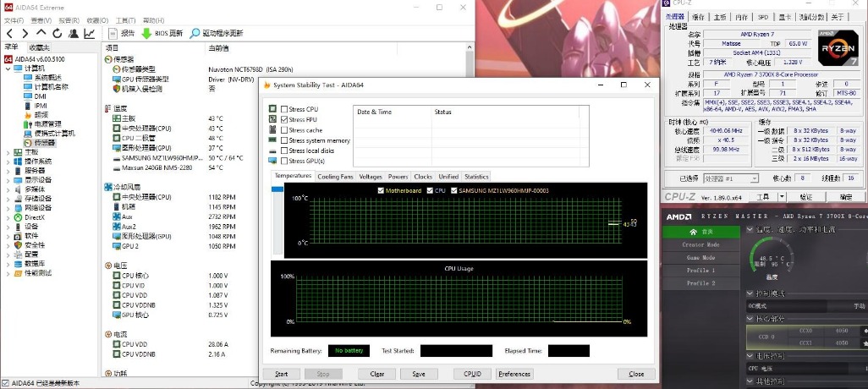Go up one level with the Up arrow

tap(41, 34)
